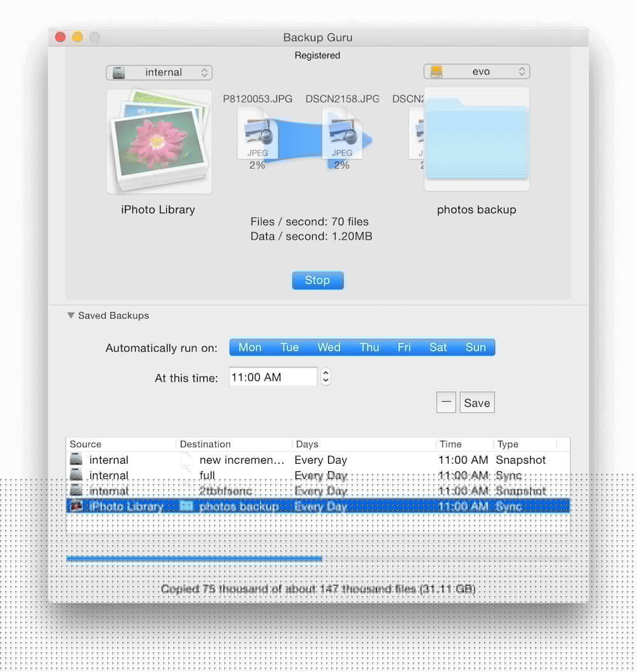
Task: Click the P8120053.JPG file icon
Action: [x=257, y=134]
